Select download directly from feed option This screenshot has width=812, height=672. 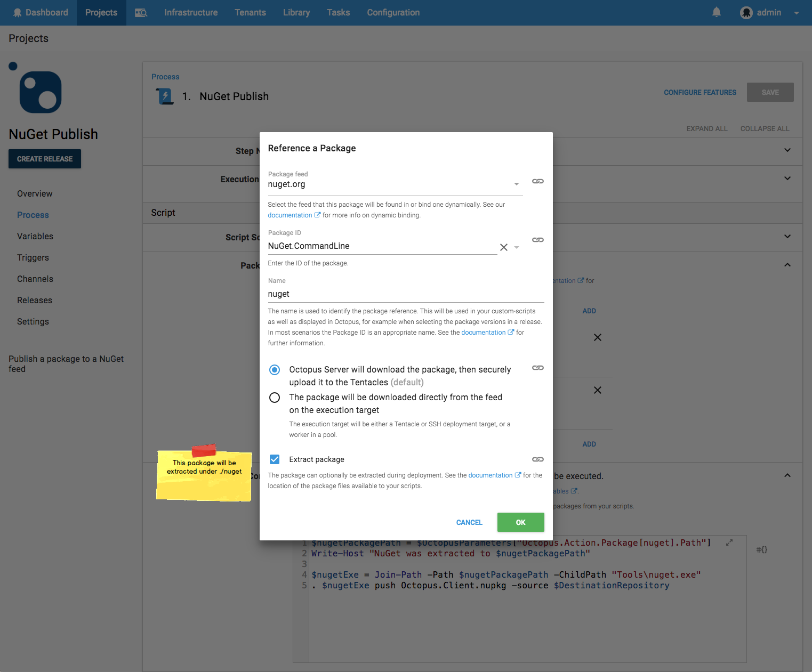coord(275,397)
